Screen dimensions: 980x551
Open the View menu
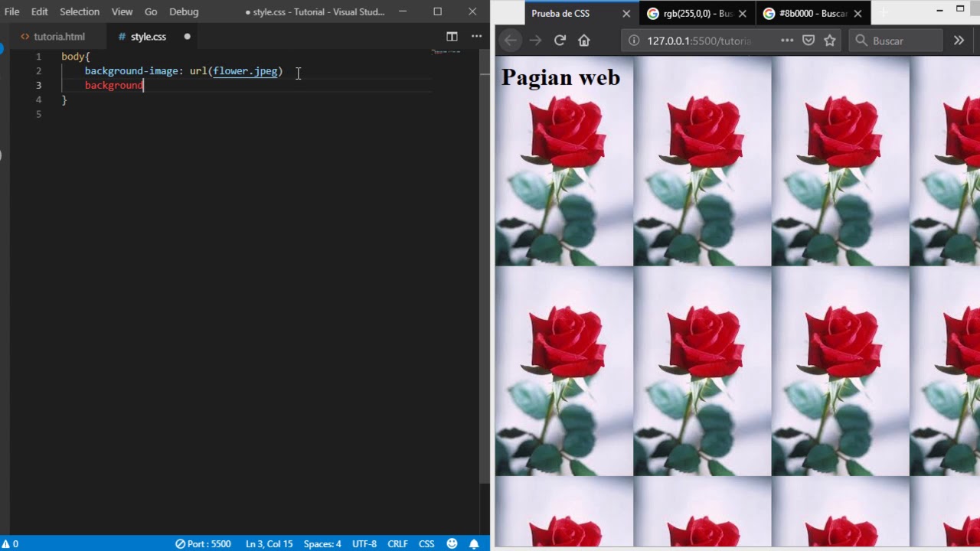[122, 11]
